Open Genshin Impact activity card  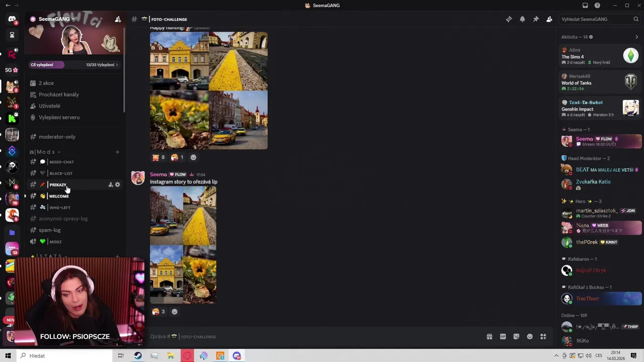(x=600, y=108)
